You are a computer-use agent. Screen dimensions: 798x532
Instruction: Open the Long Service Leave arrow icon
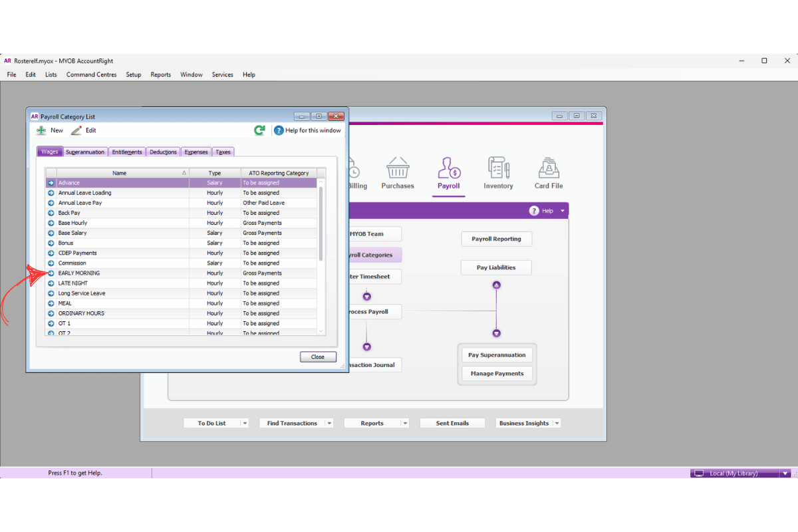(x=51, y=293)
